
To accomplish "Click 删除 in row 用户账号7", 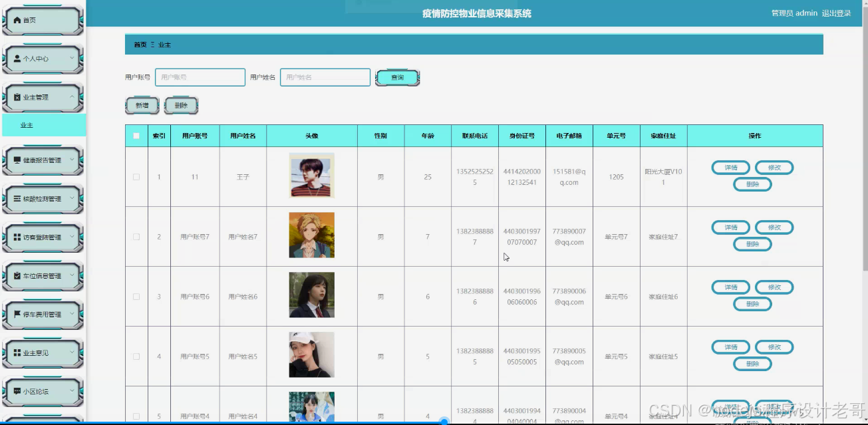I will (752, 244).
